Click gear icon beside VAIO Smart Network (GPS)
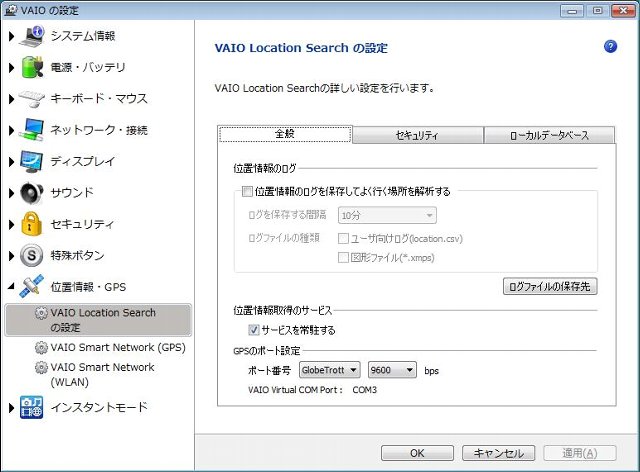 tap(41, 347)
